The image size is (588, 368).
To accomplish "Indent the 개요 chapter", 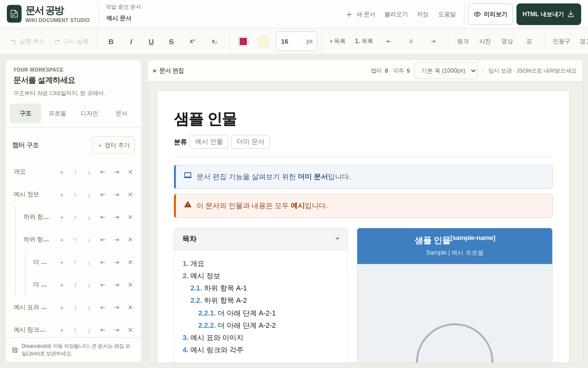I will (x=117, y=172).
